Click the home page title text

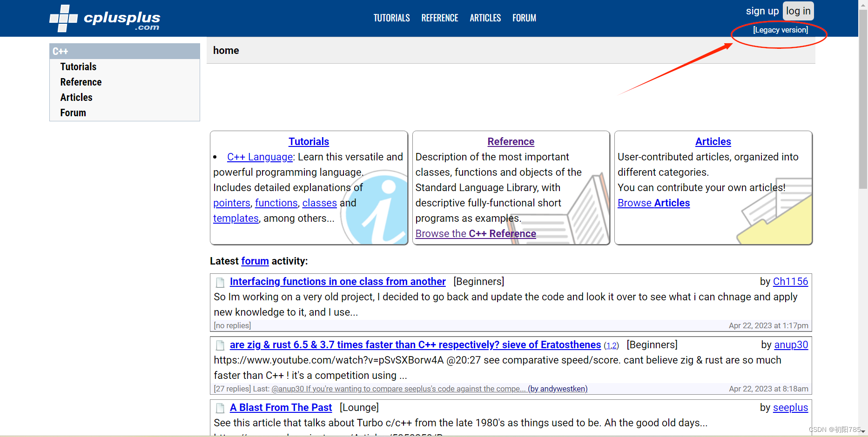click(x=226, y=51)
